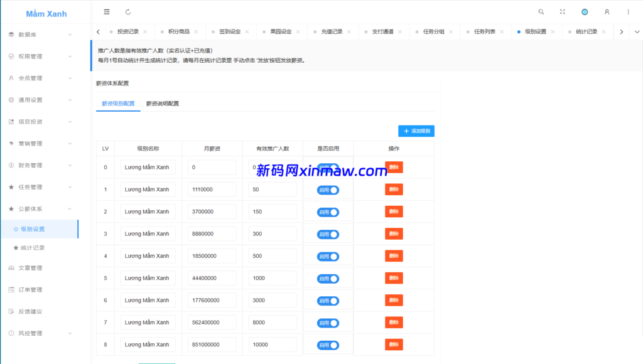This screenshot has height=364, width=643.
Task: Expand the 任务管理 sidebar menu
Action: tap(40, 187)
